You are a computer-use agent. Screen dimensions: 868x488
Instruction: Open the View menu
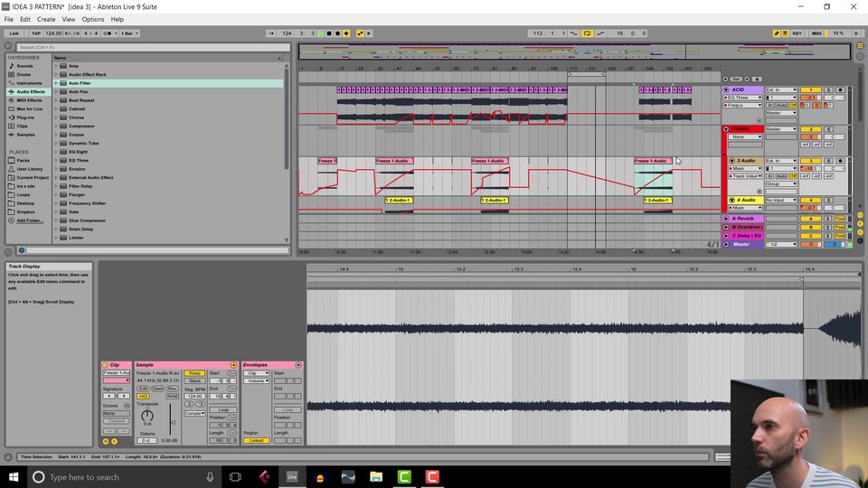tap(69, 19)
